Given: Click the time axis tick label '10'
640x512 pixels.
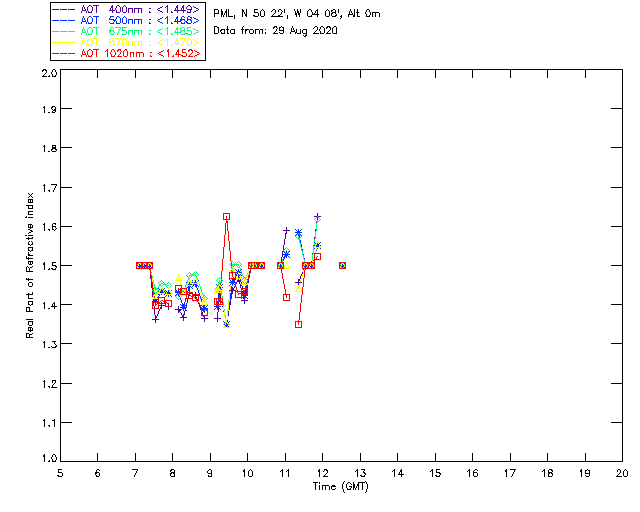Looking at the screenshot, I should point(247,473).
